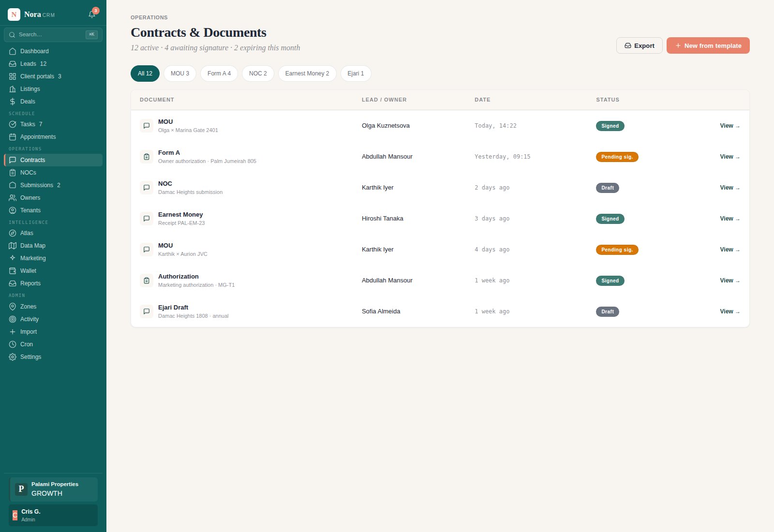Filter by Ejari 1 tab

[356, 74]
